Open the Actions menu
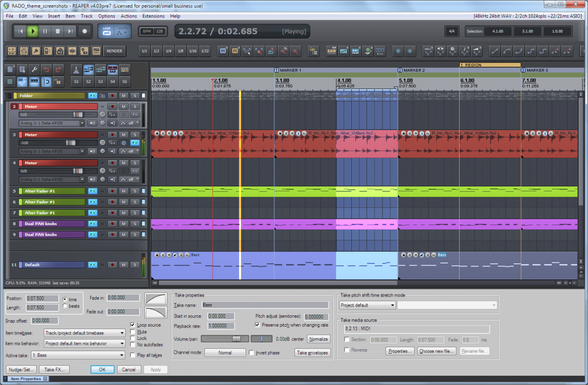588x385 pixels. 129,16
